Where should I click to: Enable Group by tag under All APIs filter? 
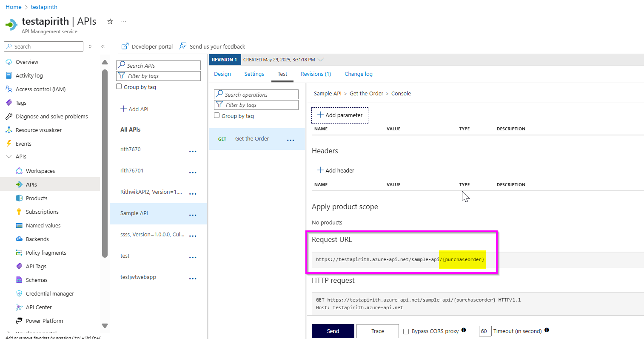(119, 86)
